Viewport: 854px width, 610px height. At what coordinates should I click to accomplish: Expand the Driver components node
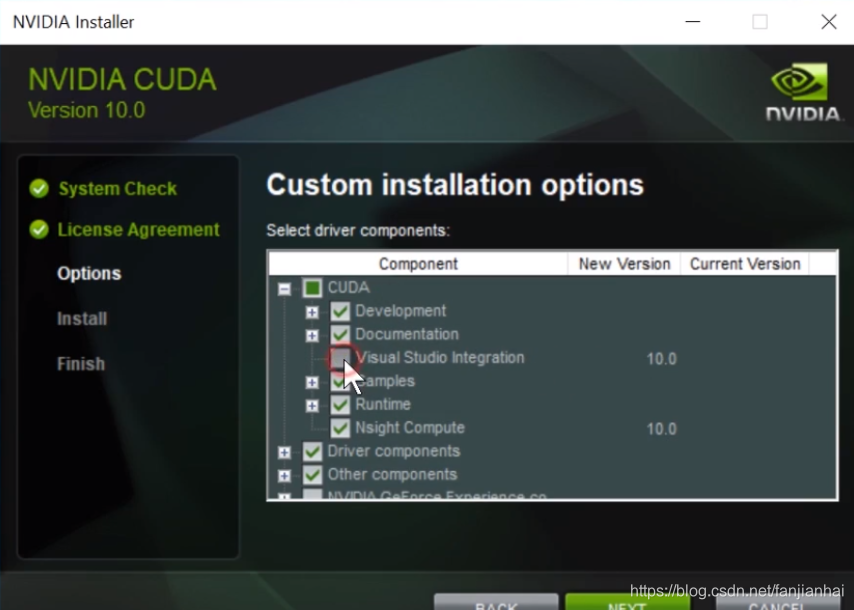(x=284, y=452)
